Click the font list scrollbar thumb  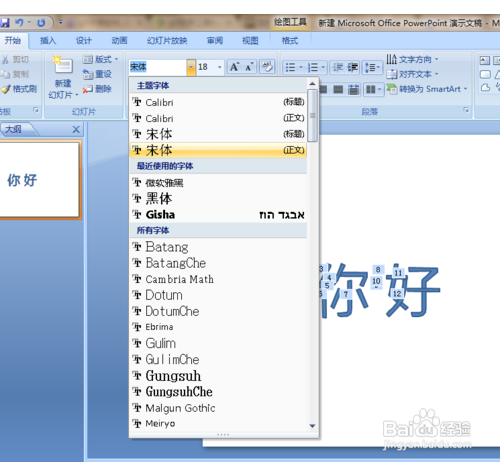[312, 115]
